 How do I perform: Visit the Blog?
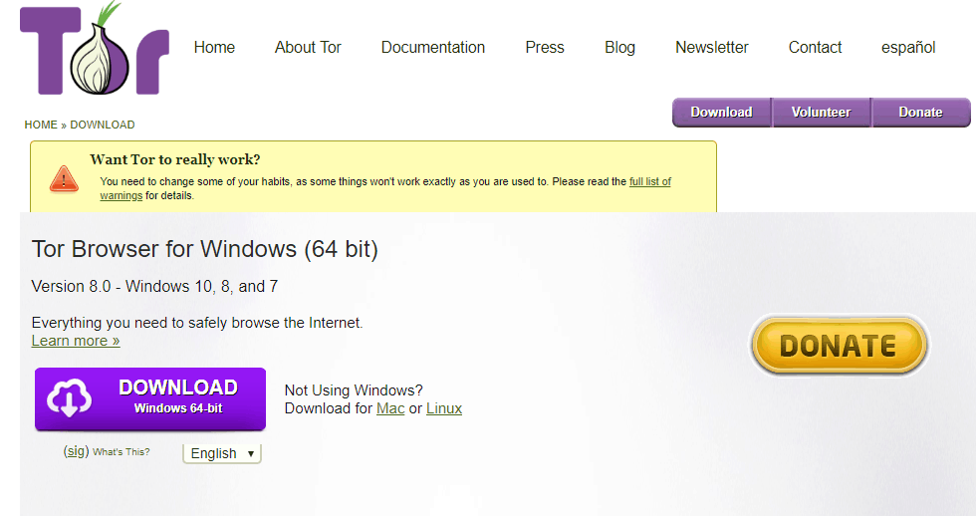coord(620,48)
